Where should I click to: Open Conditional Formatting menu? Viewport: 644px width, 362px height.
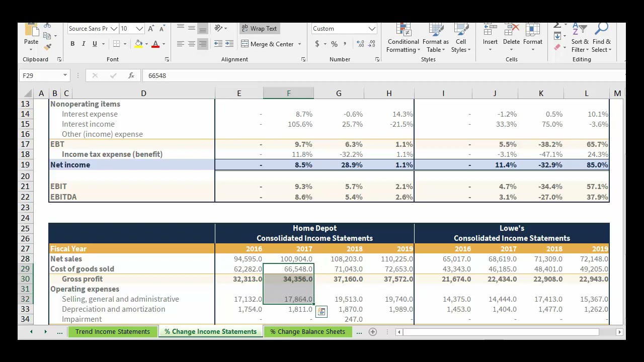[x=403, y=38]
